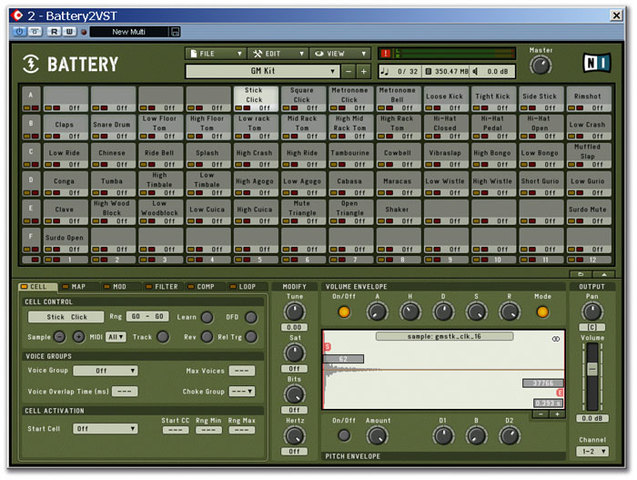Click the volume envelope Decay (D) knob

(443, 312)
